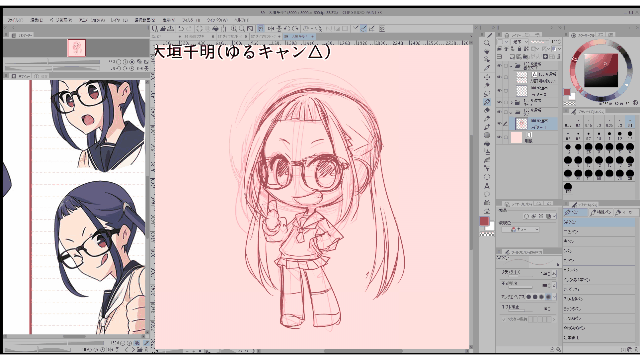Toggle eye of first layer inside top folder
Viewport: 640px width, 360px height.
(x=499, y=76)
